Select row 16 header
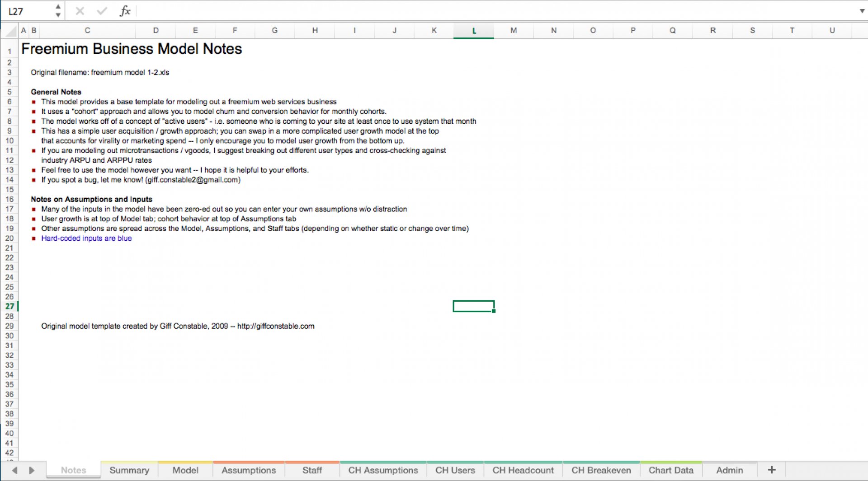This screenshot has height=481, width=868. point(9,199)
